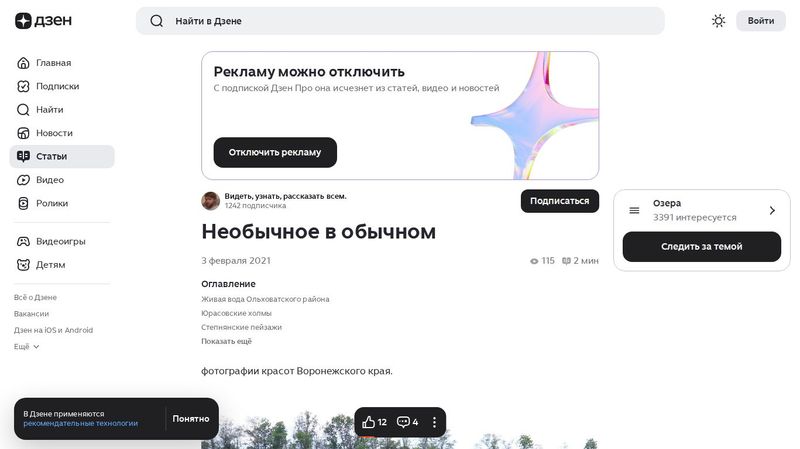Click the Dzen logo icon
800x449 pixels.
point(23,21)
